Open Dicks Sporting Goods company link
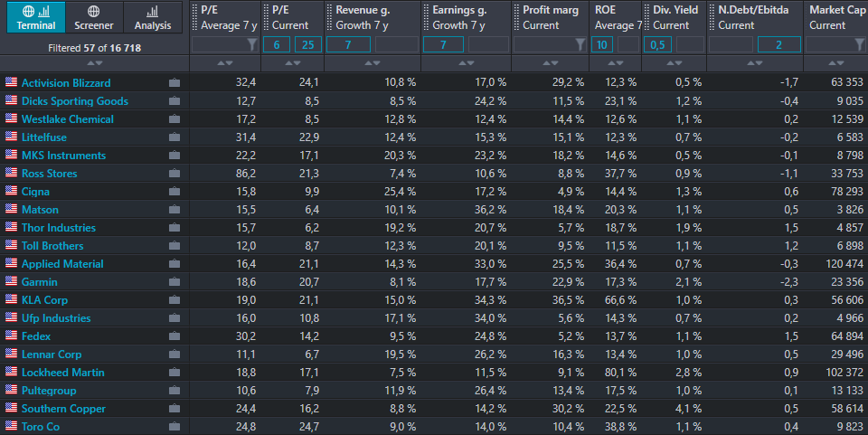 tap(75, 101)
